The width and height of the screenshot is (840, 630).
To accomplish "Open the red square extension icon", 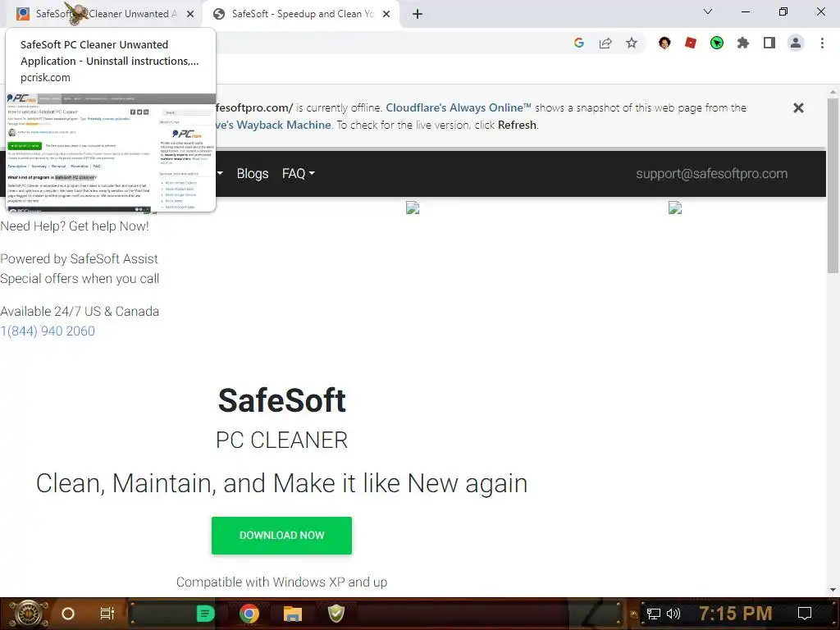I will pyautogui.click(x=691, y=43).
